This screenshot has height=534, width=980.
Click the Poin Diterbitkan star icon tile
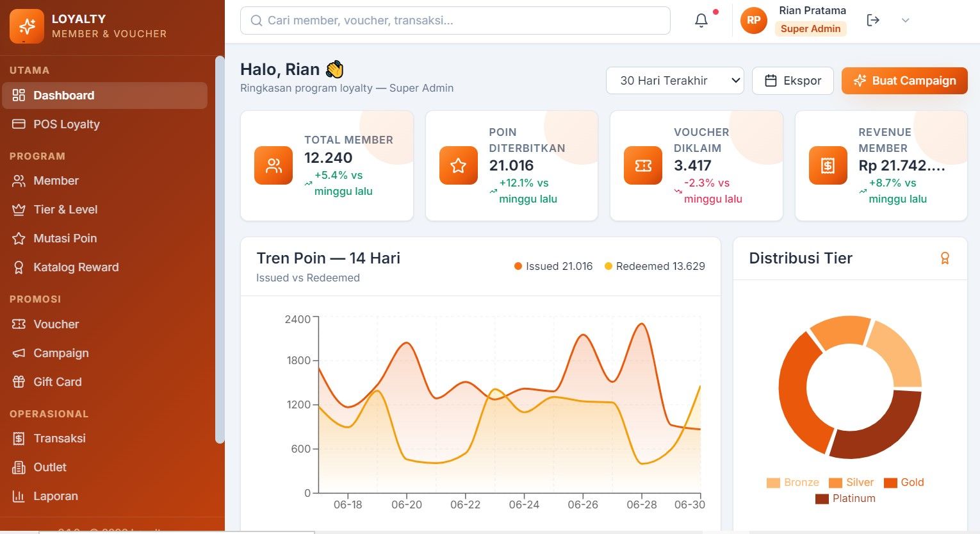459,165
